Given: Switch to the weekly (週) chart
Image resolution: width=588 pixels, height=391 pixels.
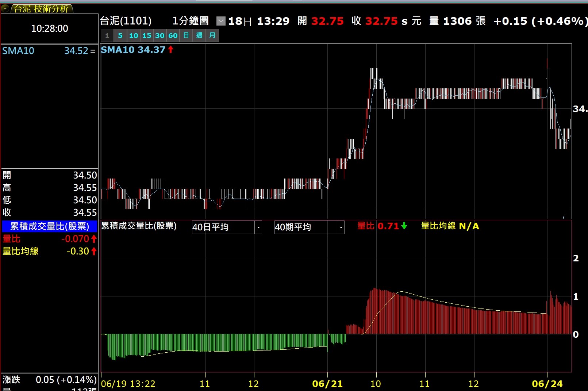Looking at the screenshot, I should [x=199, y=36].
